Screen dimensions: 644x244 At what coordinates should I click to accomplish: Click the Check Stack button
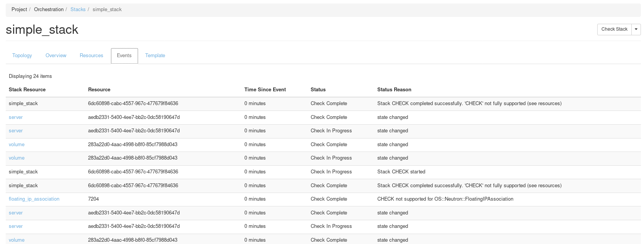point(614,29)
